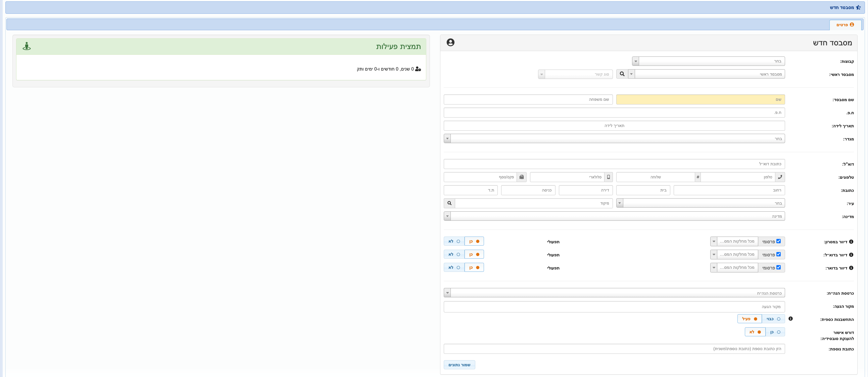Click the שם משפחה field
The width and height of the screenshot is (868, 377).
tap(528, 99)
